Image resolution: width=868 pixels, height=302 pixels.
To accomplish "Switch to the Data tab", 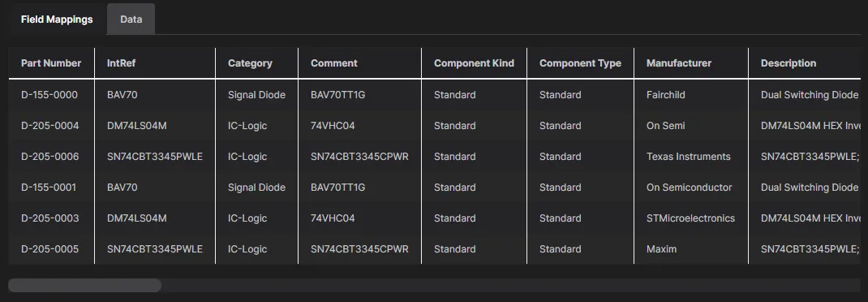I will [131, 19].
